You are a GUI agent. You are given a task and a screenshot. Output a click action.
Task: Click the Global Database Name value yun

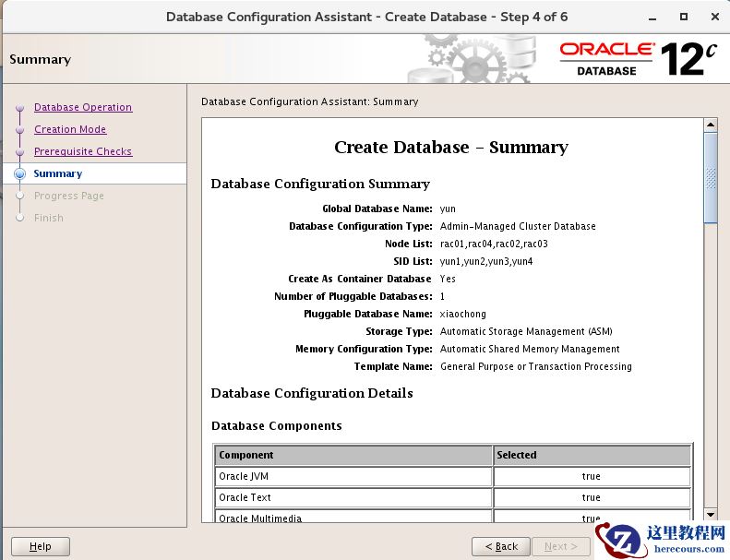click(x=448, y=209)
